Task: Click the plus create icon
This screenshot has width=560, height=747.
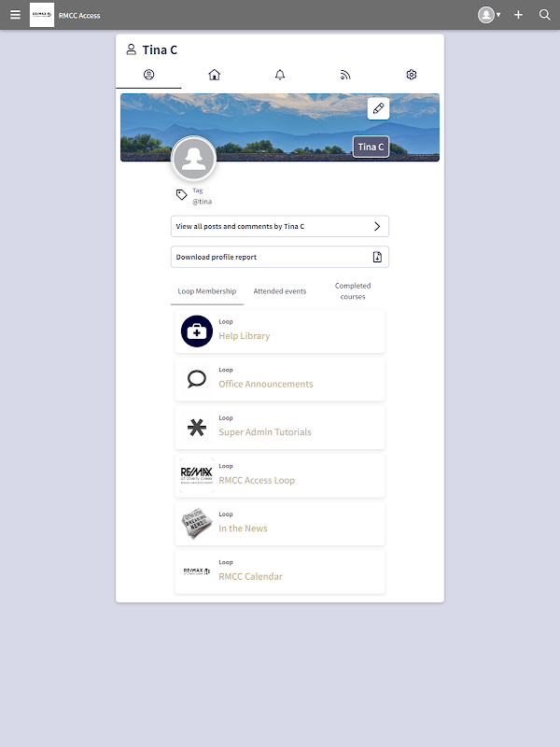Action: point(518,15)
